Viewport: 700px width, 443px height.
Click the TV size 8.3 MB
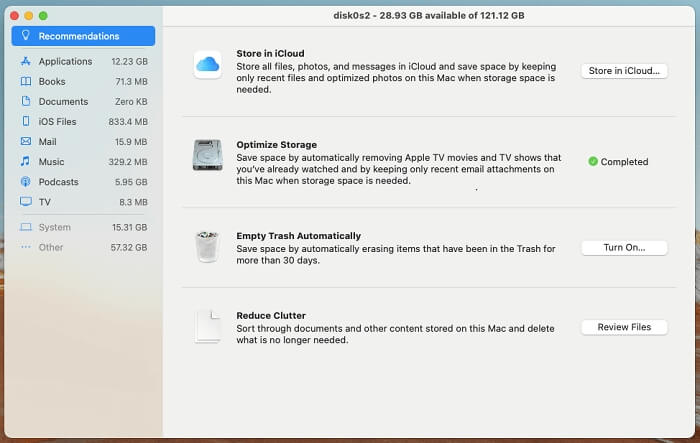click(133, 202)
